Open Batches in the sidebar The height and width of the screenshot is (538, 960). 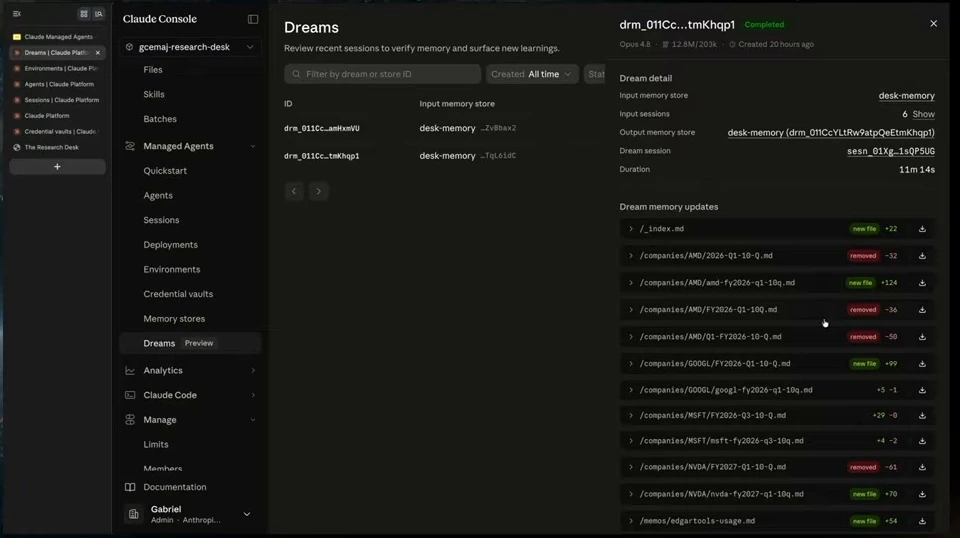click(160, 119)
